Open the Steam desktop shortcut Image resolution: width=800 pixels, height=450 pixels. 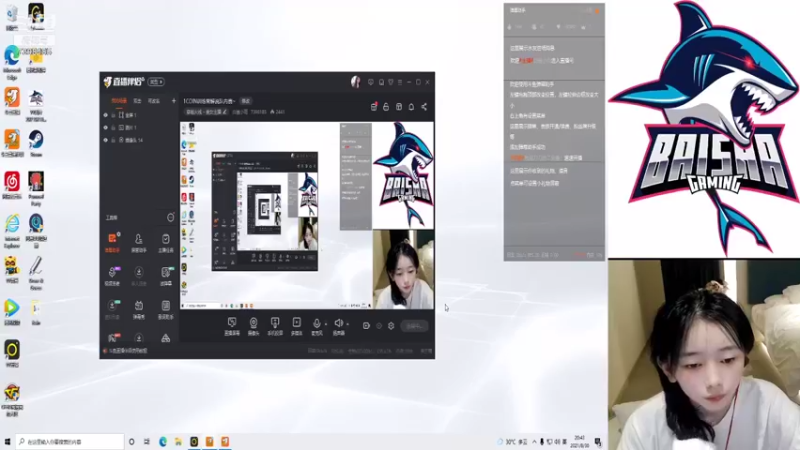36,143
